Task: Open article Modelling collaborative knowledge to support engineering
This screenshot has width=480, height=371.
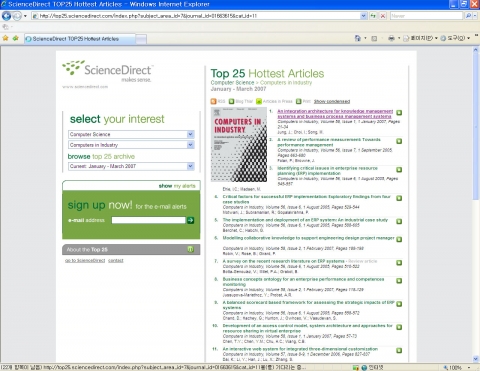Action: click(x=308, y=238)
